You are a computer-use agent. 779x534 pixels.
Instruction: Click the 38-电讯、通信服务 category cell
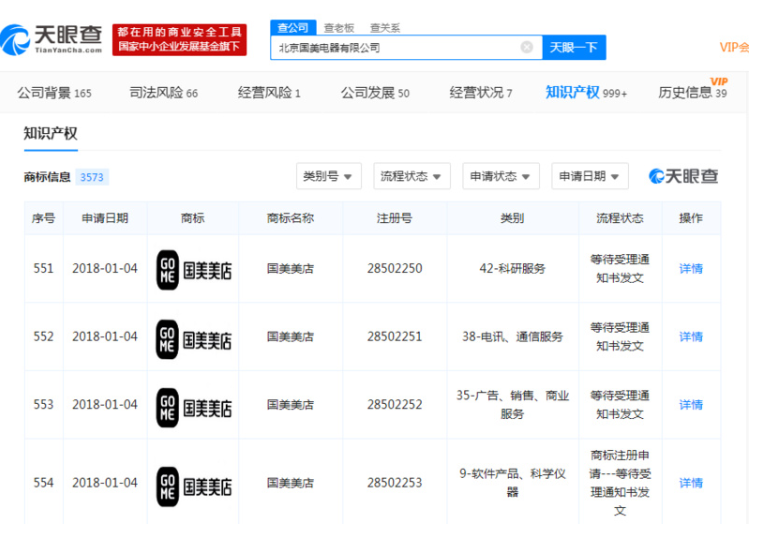click(512, 337)
